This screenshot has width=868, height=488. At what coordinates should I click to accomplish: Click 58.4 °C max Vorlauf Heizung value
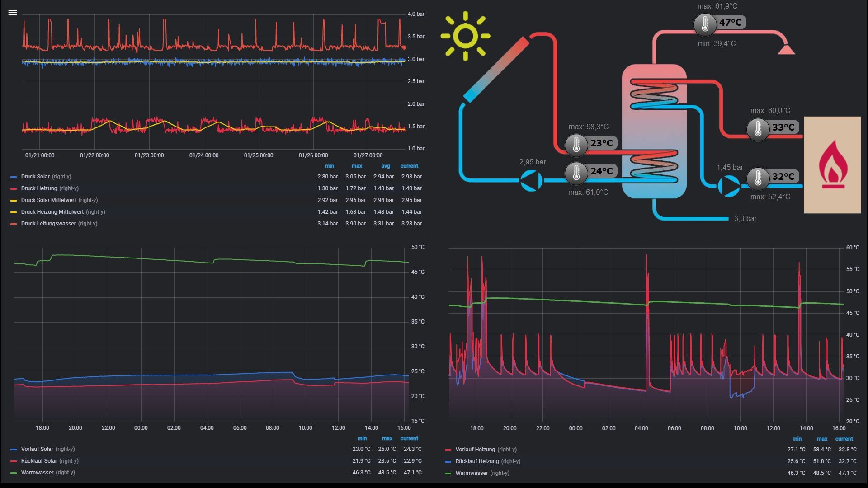point(822,450)
